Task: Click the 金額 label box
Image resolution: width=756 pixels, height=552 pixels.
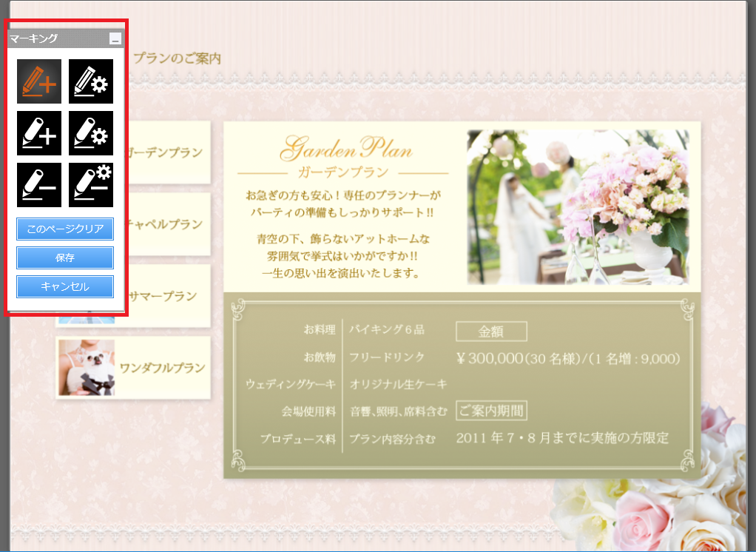Action: (x=491, y=331)
